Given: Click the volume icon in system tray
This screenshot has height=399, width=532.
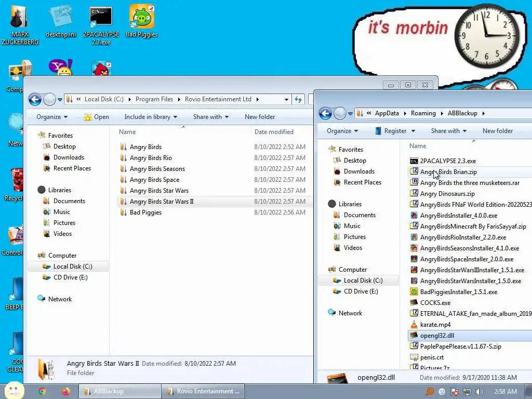Looking at the screenshot, I should pyautogui.click(x=479, y=392).
